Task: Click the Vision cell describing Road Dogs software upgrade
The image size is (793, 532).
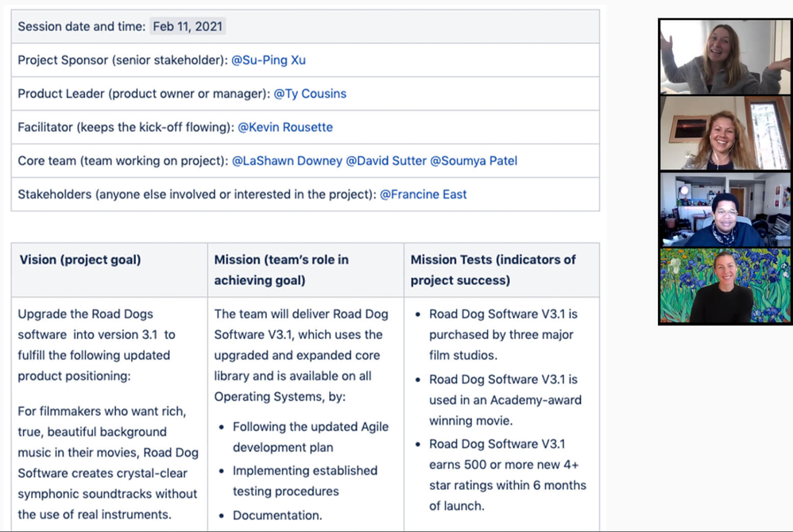Action: pos(108,397)
